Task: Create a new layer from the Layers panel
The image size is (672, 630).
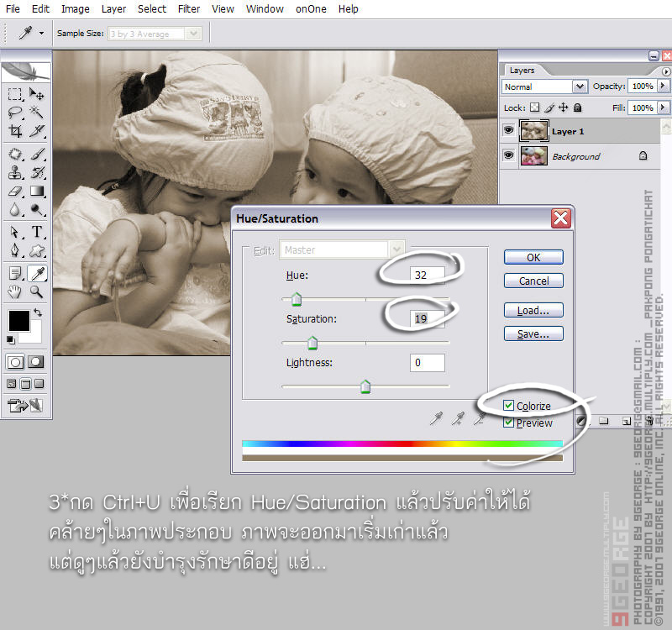Action: coord(627,422)
